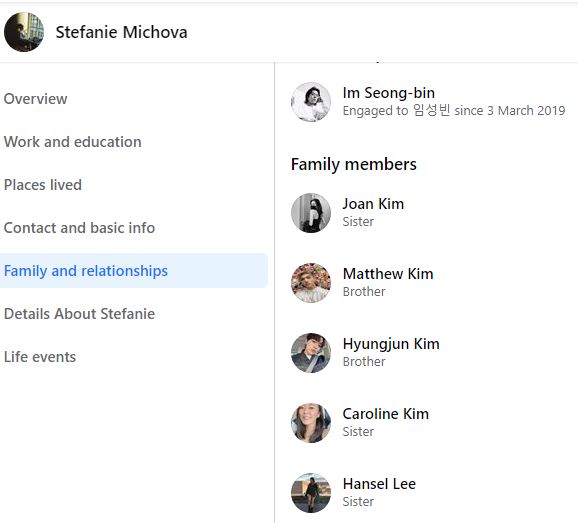Click the Stefanie Michova profile name
Image resolution: width=578 pixels, height=523 pixels.
click(x=121, y=32)
